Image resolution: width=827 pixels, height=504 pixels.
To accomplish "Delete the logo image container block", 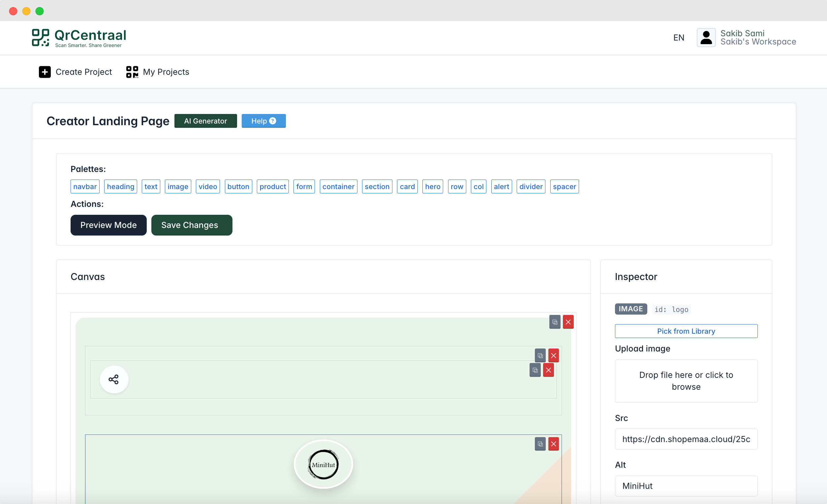I will [x=553, y=444].
